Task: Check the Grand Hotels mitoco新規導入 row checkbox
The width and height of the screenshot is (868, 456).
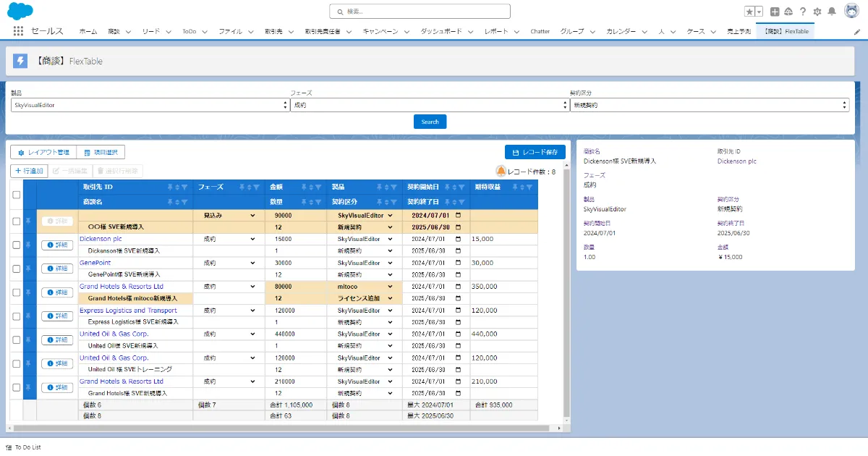Action: (17, 292)
